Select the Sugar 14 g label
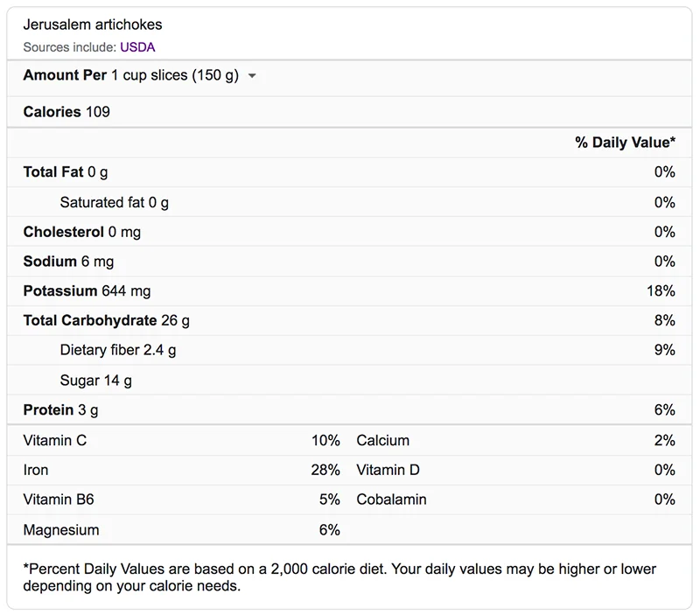This screenshot has width=700, height=615. (x=95, y=381)
